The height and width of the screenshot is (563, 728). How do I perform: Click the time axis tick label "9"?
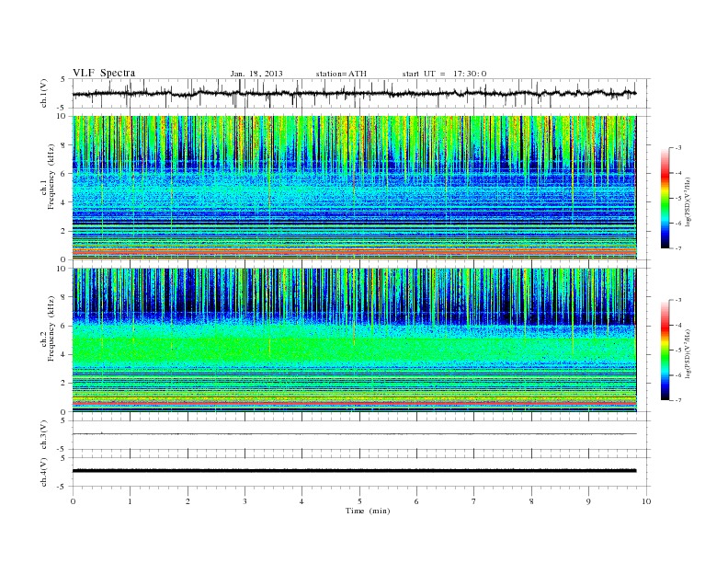pos(588,501)
